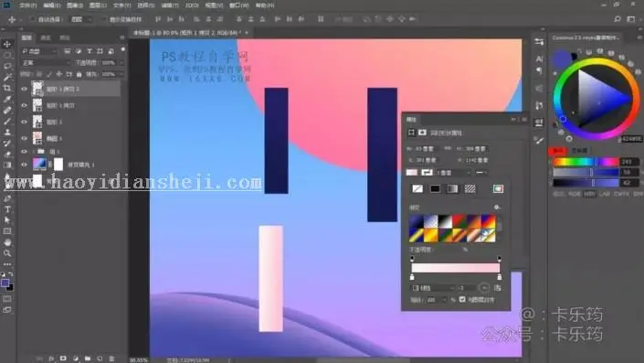Image resolution: width=644 pixels, height=363 pixels.
Task: Switch to the second tab beside Layers
Action: (46, 37)
